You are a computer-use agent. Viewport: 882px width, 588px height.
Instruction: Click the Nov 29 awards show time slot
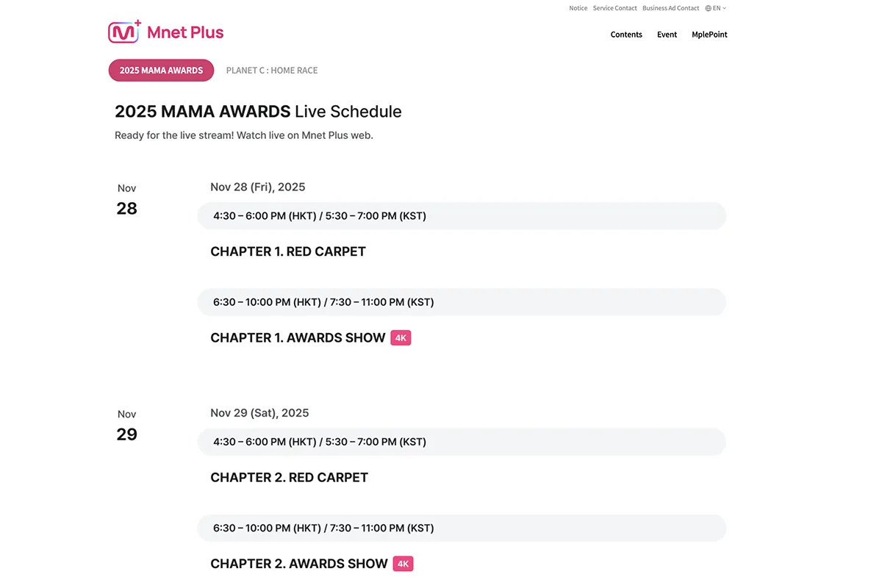[462, 527]
